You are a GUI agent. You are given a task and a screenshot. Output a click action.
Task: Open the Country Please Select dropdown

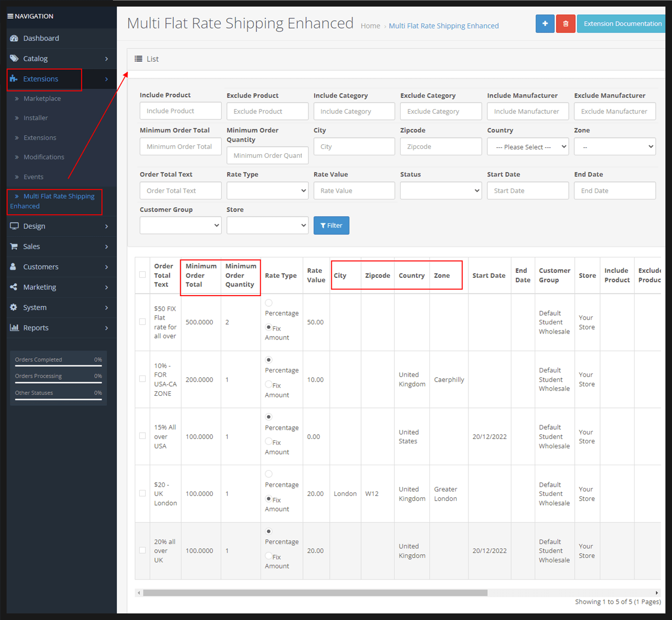[x=528, y=146]
